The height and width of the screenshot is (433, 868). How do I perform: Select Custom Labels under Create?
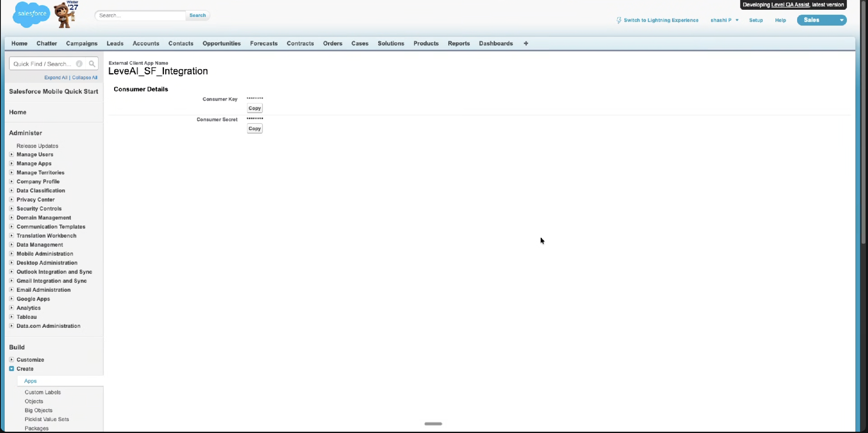tap(42, 392)
